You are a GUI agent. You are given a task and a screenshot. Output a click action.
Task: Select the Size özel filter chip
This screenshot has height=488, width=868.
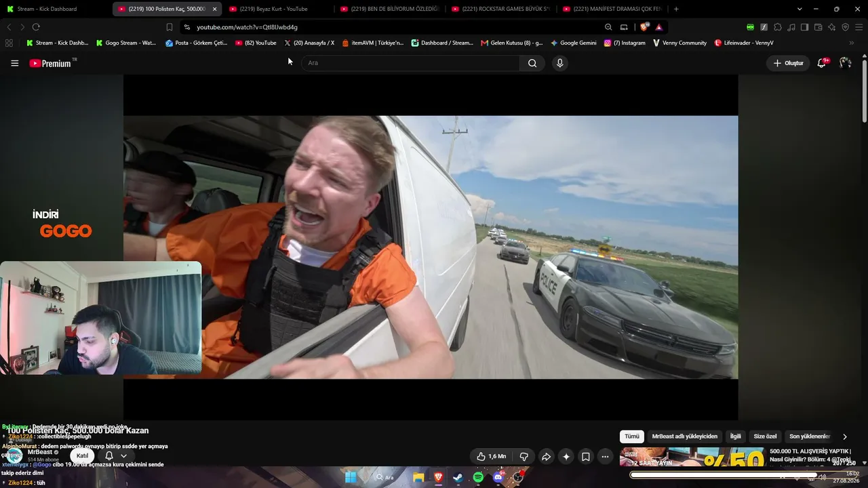765,436
